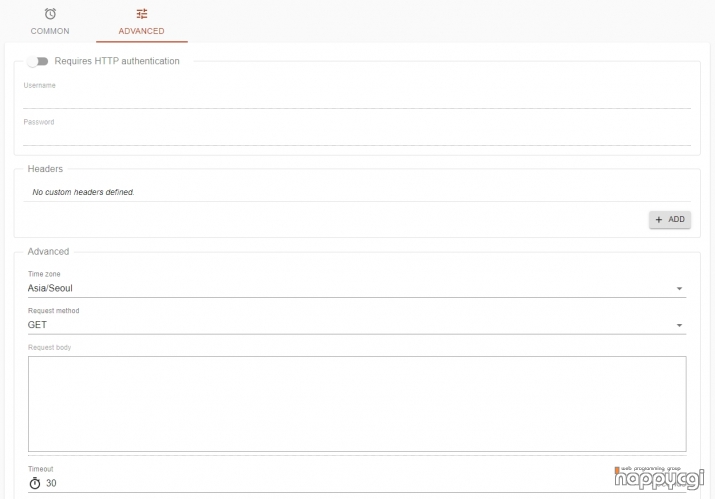Click the happycgi watermark logo
The height and width of the screenshot is (499, 715).
[660, 479]
